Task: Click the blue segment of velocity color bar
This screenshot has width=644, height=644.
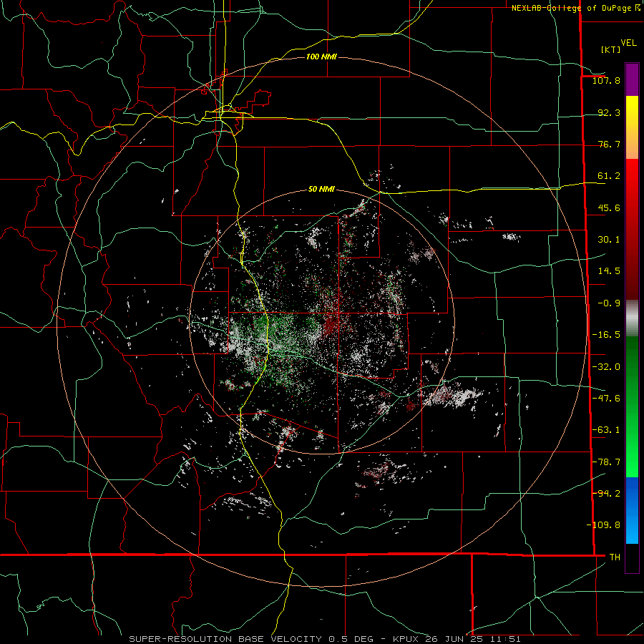Action: (632, 510)
